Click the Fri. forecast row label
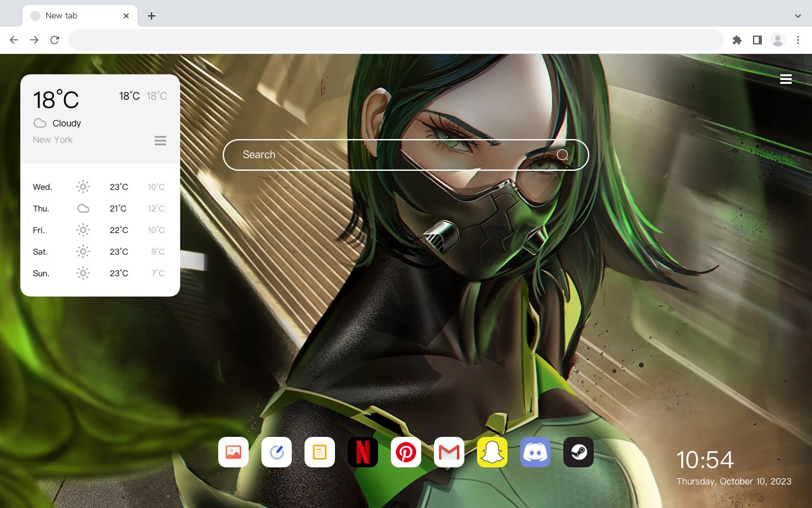This screenshot has height=508, width=812. 39,230
